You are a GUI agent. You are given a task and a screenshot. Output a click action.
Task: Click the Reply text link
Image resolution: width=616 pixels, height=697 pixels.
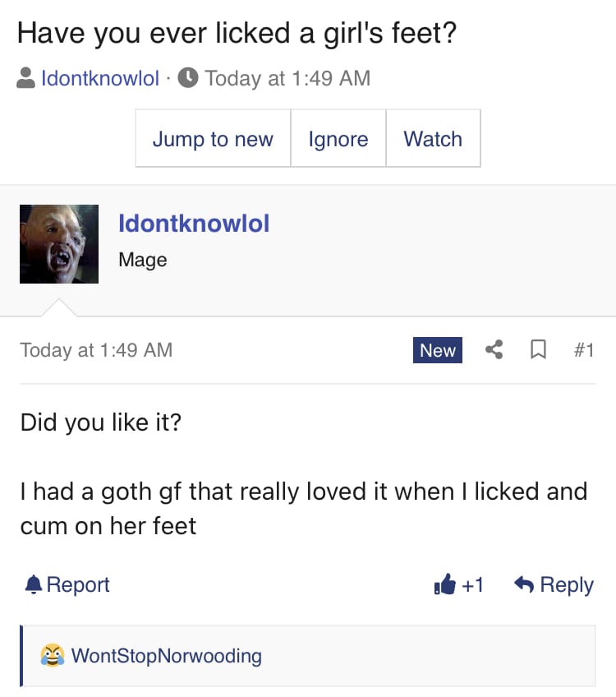click(x=567, y=584)
